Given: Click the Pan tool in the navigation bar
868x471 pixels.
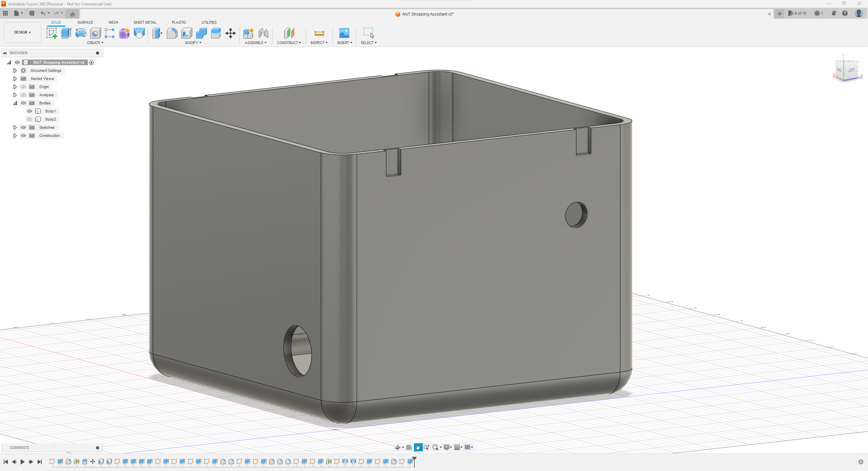Looking at the screenshot, I should 418,447.
